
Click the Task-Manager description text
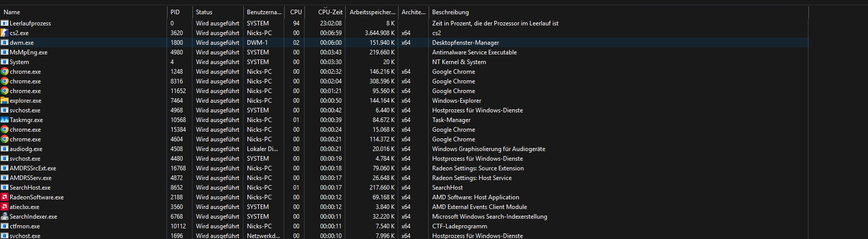click(x=451, y=120)
